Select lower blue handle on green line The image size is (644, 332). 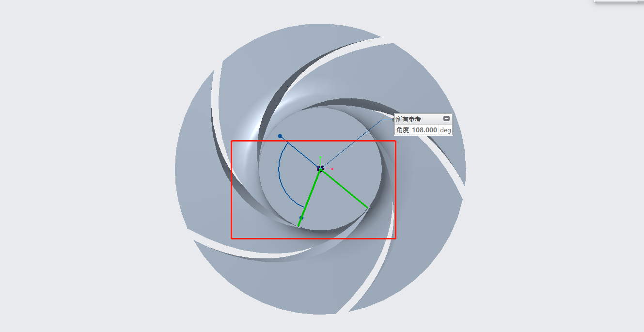[x=301, y=218]
